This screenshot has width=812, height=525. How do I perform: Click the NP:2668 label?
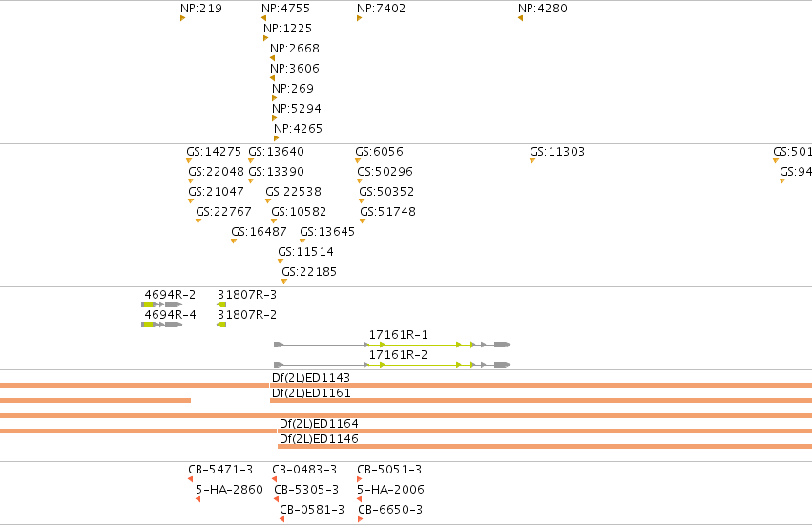295,48
